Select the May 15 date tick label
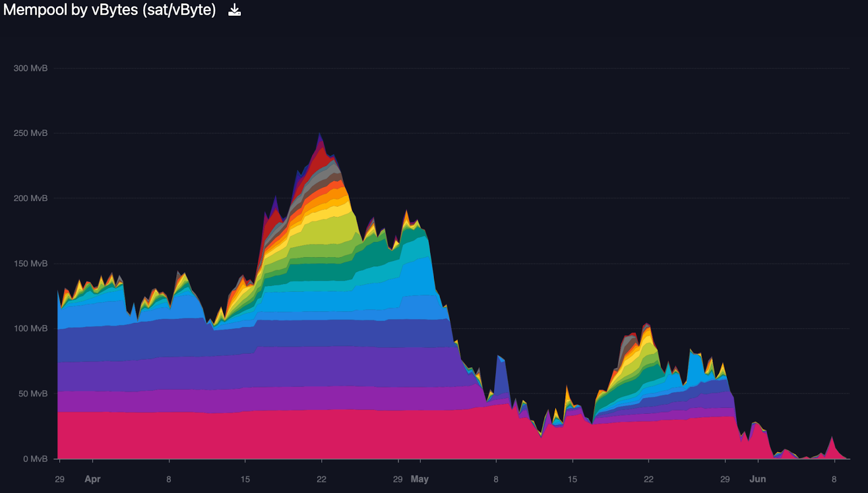This screenshot has width=868, height=493. [572, 479]
